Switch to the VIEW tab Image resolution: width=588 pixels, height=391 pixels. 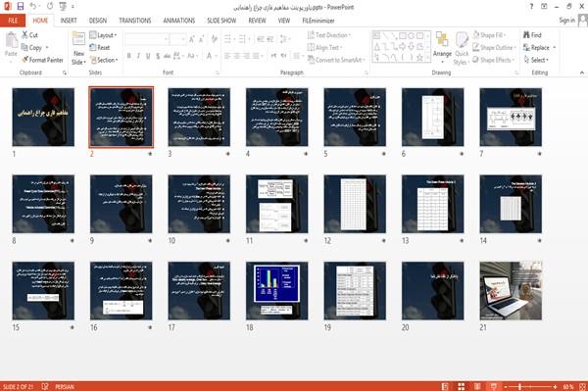(284, 21)
